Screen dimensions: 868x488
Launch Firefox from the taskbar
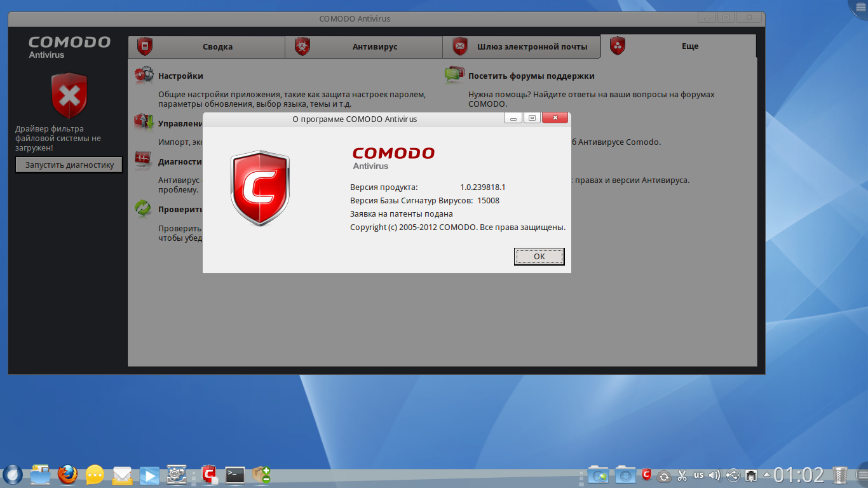click(67, 474)
